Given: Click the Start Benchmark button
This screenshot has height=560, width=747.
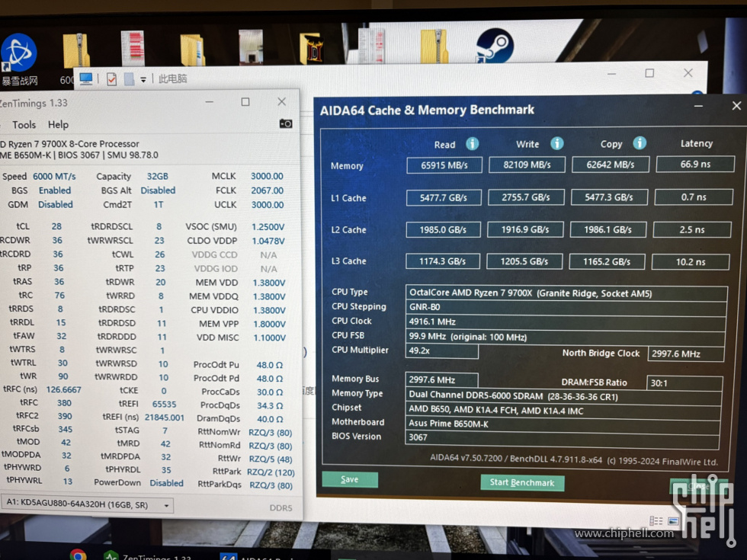Looking at the screenshot, I should point(522,482).
